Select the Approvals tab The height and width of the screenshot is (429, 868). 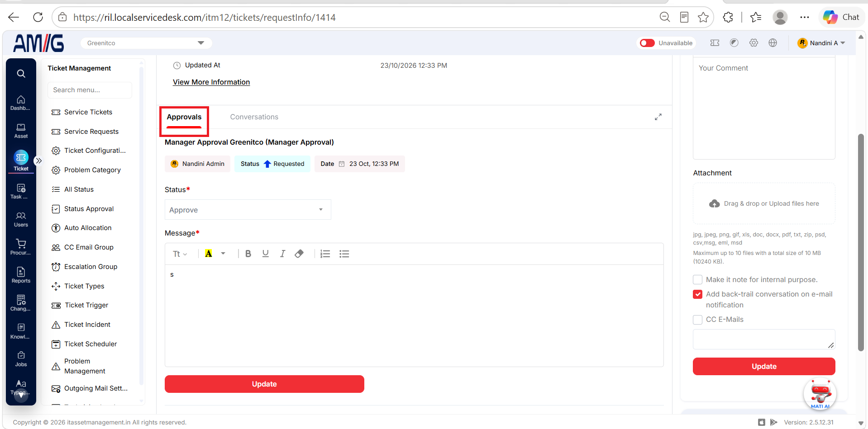[x=184, y=117]
